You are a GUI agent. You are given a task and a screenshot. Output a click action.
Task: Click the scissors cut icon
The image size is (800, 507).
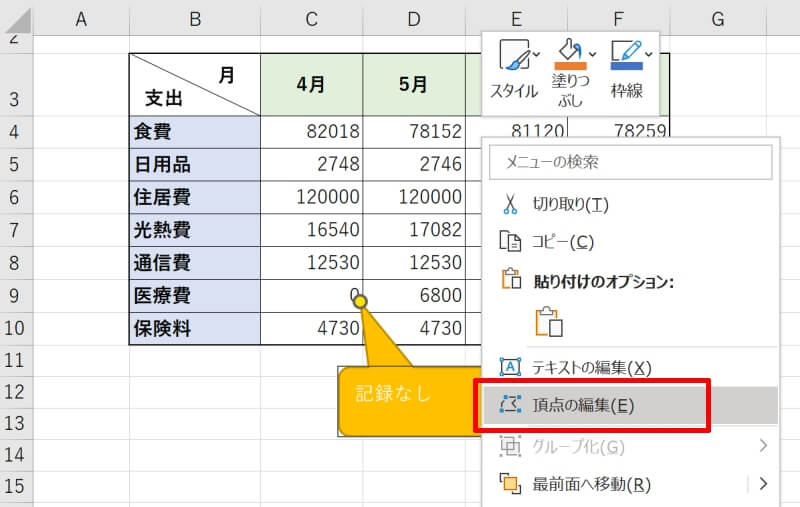[510, 204]
